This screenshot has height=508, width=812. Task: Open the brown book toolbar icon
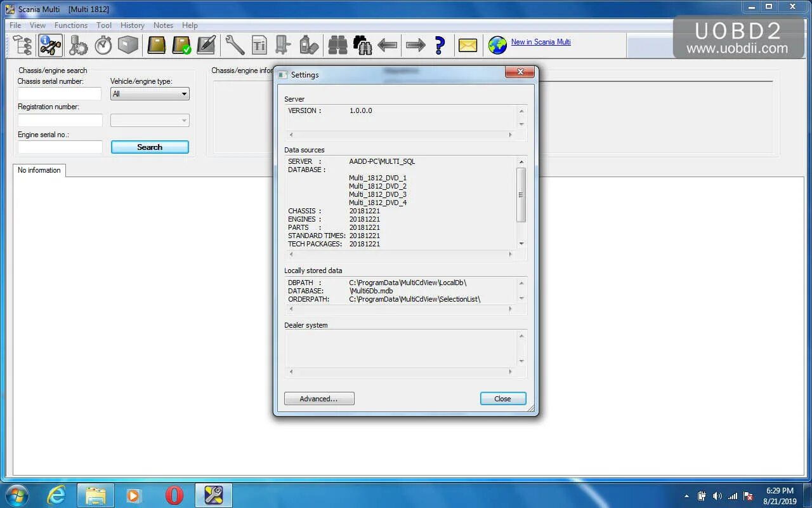click(157, 45)
